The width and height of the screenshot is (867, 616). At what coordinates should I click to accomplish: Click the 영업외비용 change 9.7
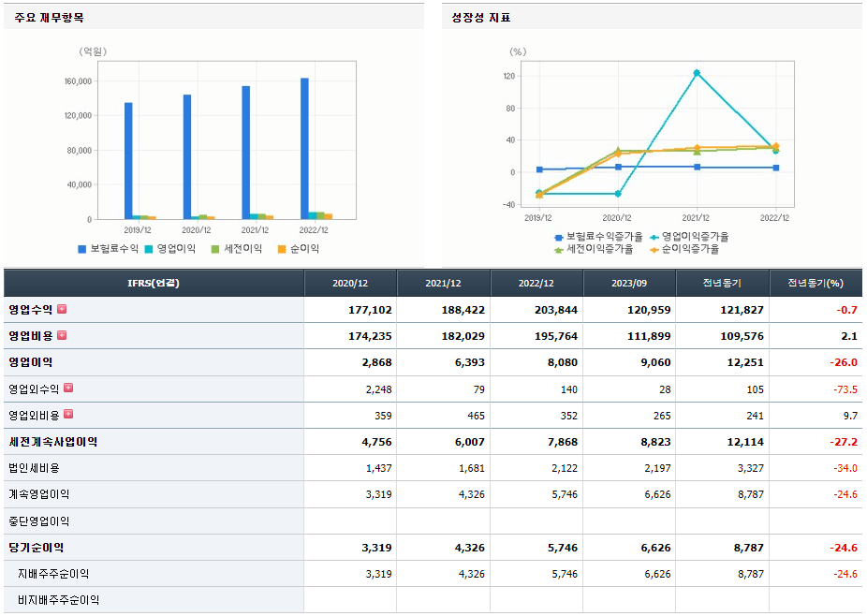click(x=850, y=416)
